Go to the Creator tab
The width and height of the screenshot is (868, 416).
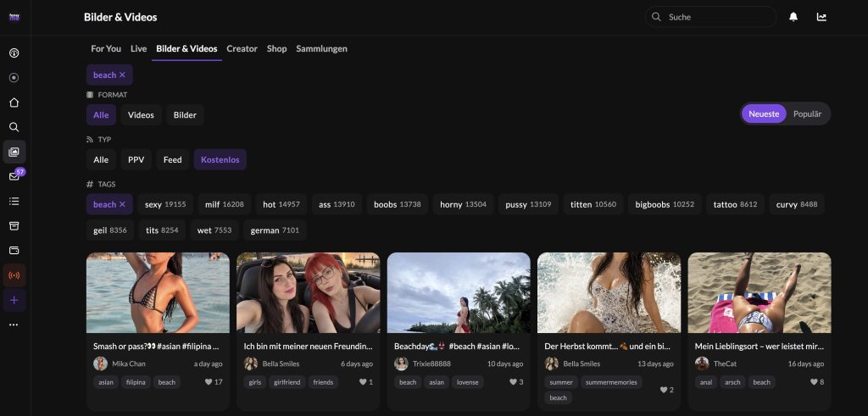coord(242,48)
